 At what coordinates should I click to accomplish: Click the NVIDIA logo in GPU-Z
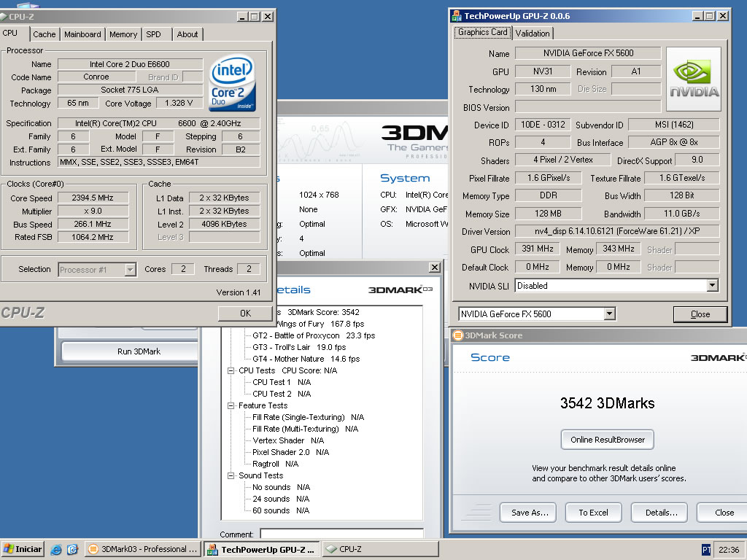coord(694,79)
